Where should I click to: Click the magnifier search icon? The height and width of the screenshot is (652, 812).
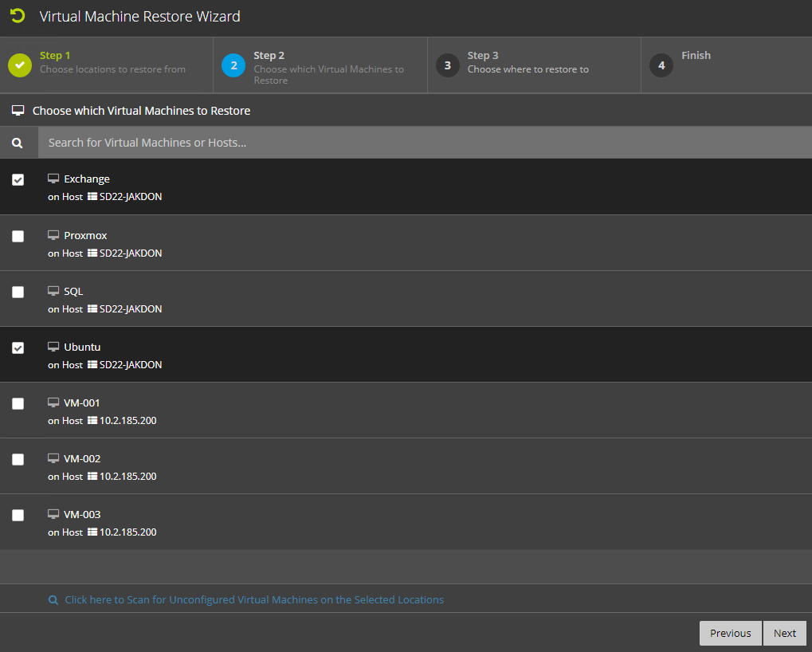click(17, 143)
